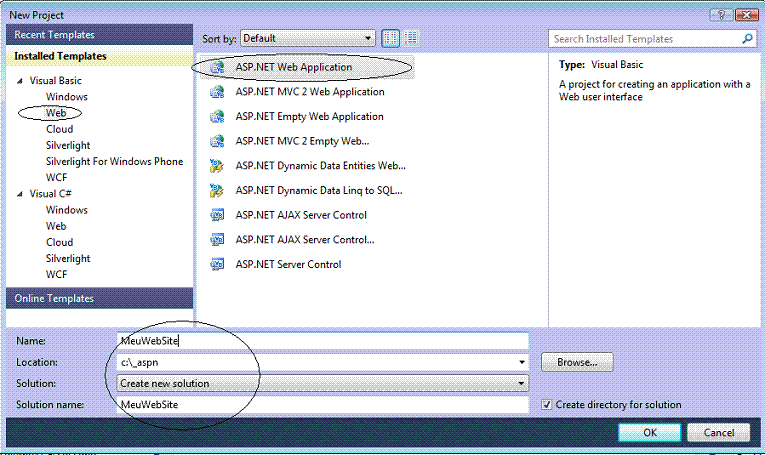
Task: Click the Dynamic Data Entities Web template icon
Action: click(217, 166)
